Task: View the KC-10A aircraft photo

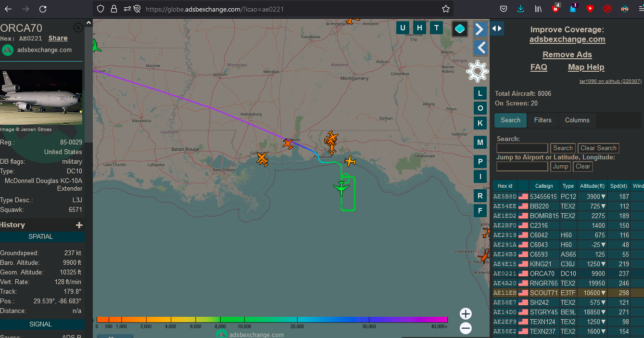Action: coord(41,98)
